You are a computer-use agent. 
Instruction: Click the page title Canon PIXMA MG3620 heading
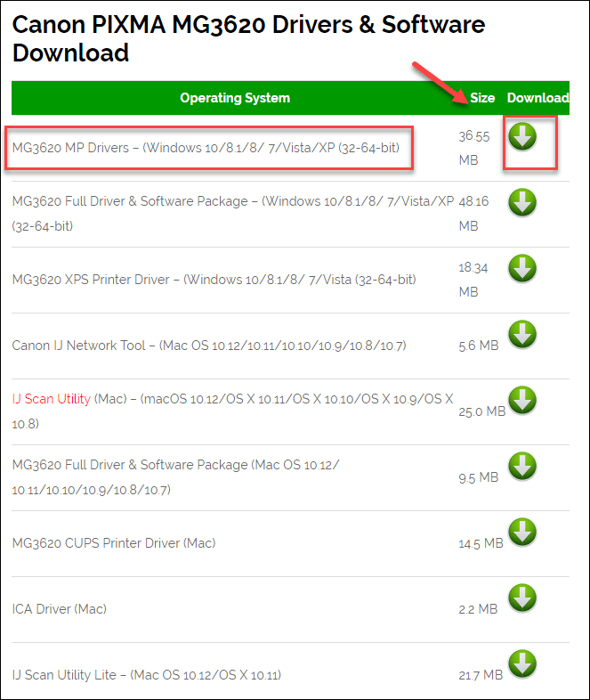(x=248, y=38)
